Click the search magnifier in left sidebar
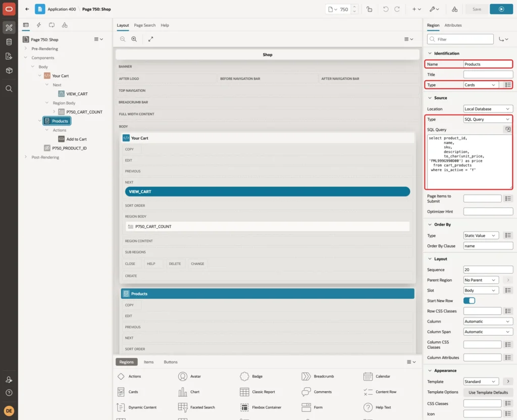This screenshot has height=420, width=517. pos(9,89)
